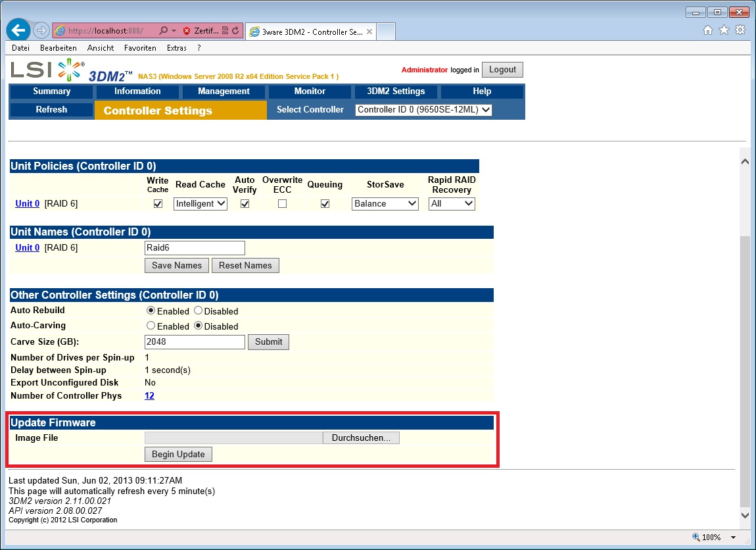This screenshot has height=550, width=756.
Task: Open the Bearbeiten menu
Action: 59,48
